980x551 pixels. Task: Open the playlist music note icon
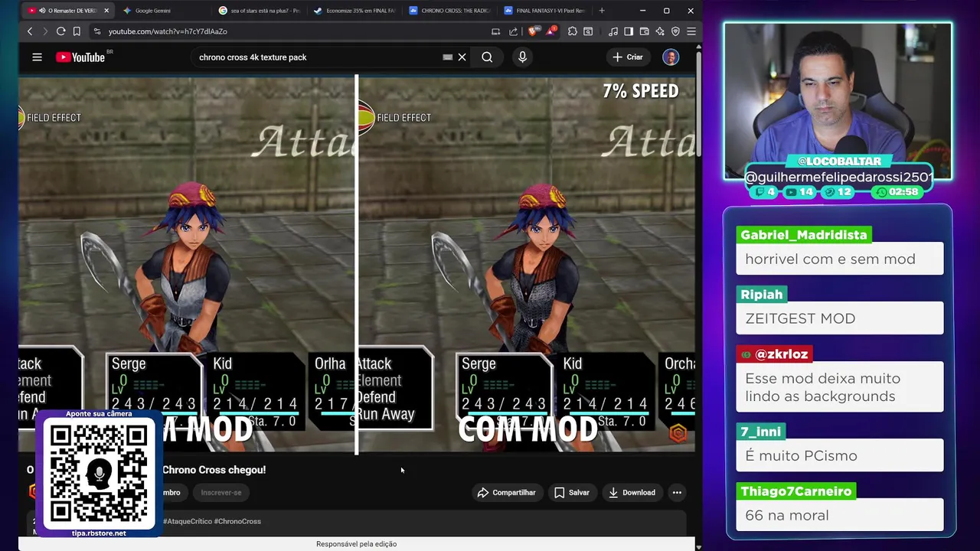612,31
